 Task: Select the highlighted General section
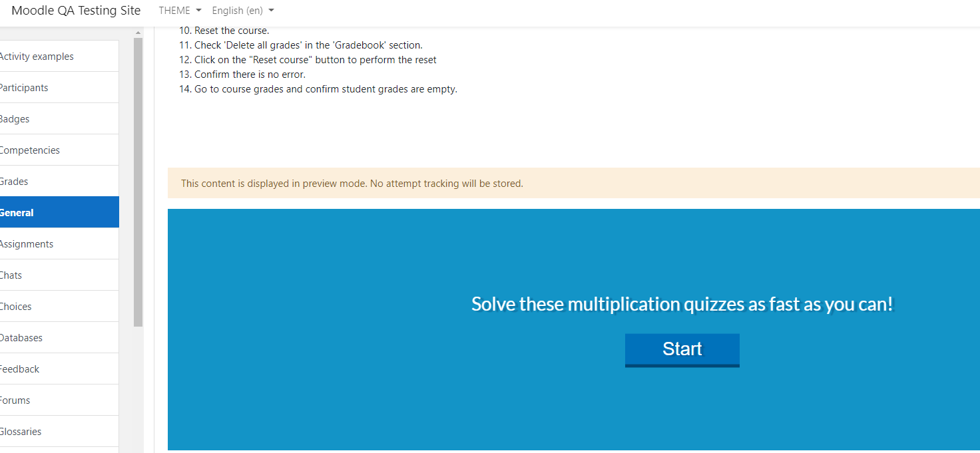[x=59, y=213]
